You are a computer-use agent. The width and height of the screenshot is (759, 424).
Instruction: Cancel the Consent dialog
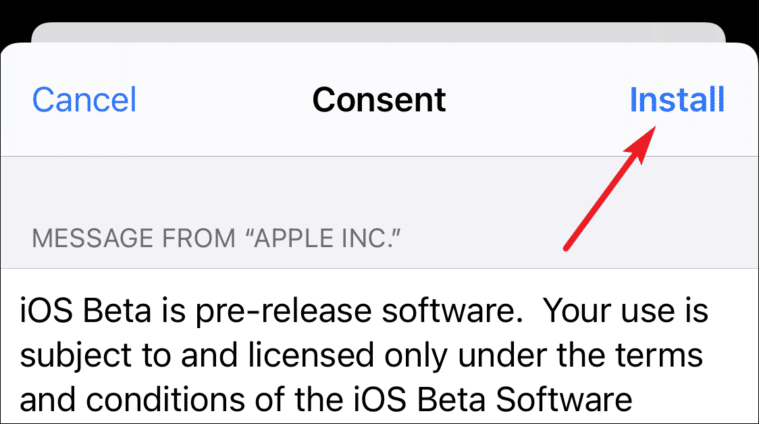coord(84,100)
